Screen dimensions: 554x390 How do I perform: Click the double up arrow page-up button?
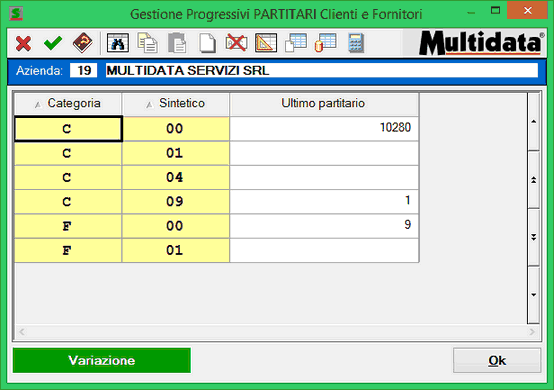(534, 180)
